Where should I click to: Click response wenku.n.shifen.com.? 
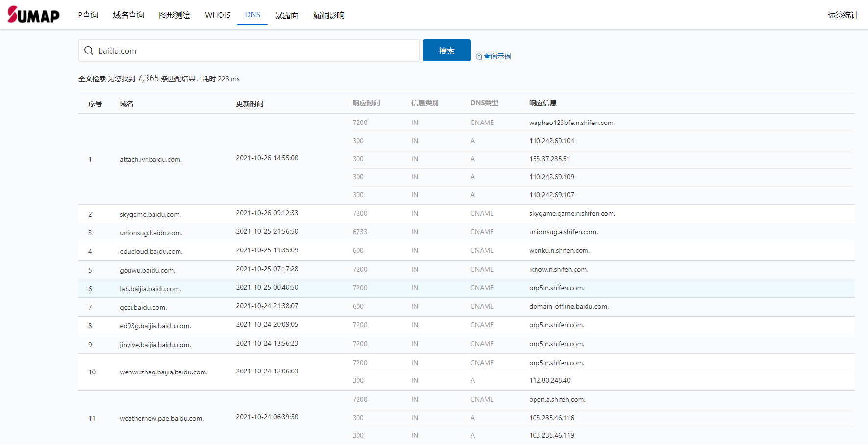(560, 251)
